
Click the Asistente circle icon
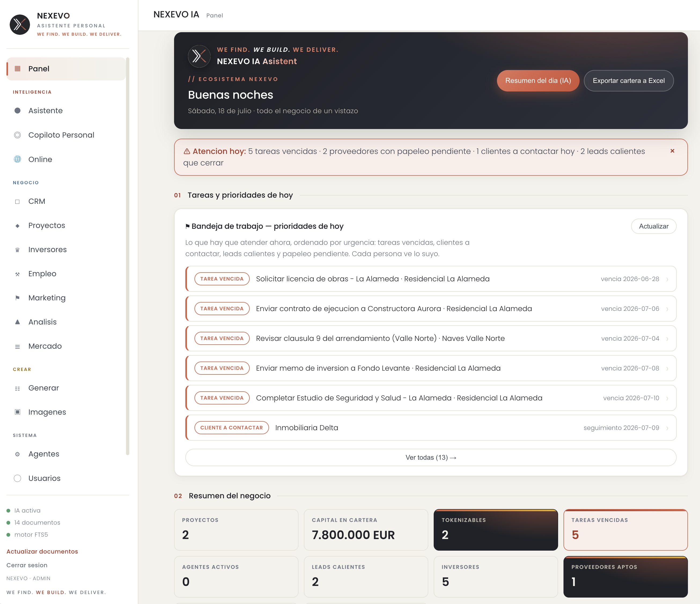point(18,111)
